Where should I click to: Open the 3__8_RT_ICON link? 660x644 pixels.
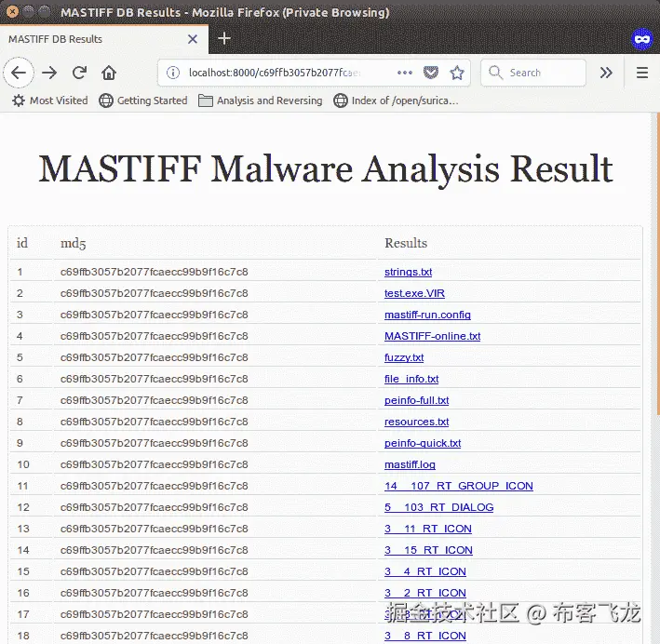click(x=425, y=636)
